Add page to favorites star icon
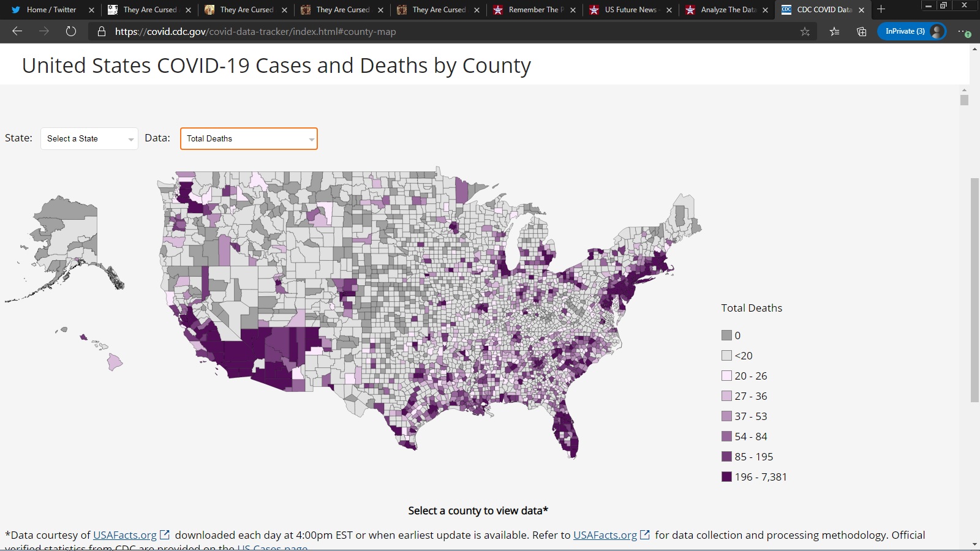Screen dimensions: 980x551 (x=805, y=32)
